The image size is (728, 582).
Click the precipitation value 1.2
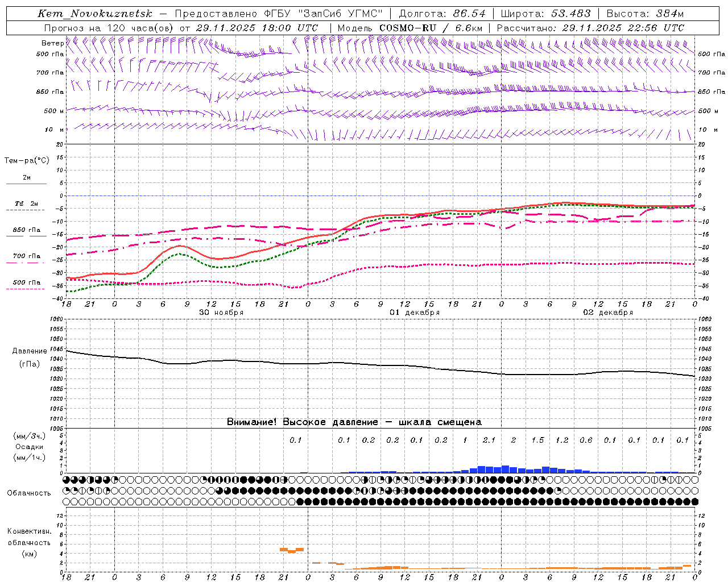point(562,440)
